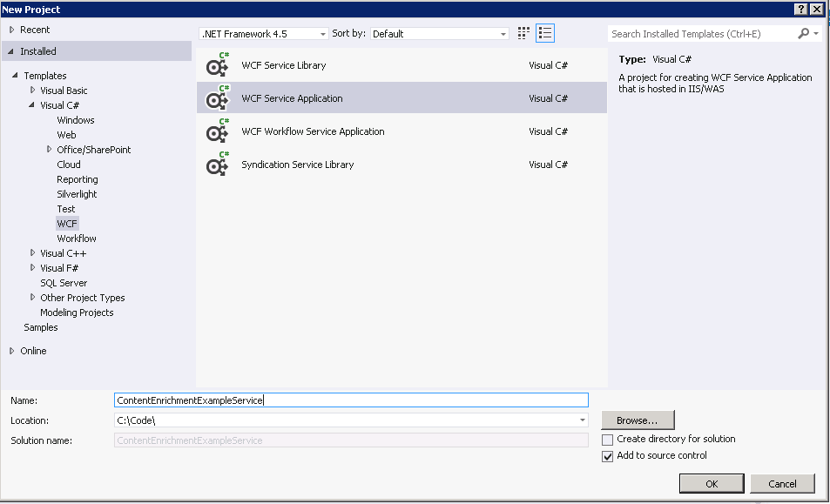
Task: Collapse the Templates tree node
Action: tap(15, 75)
